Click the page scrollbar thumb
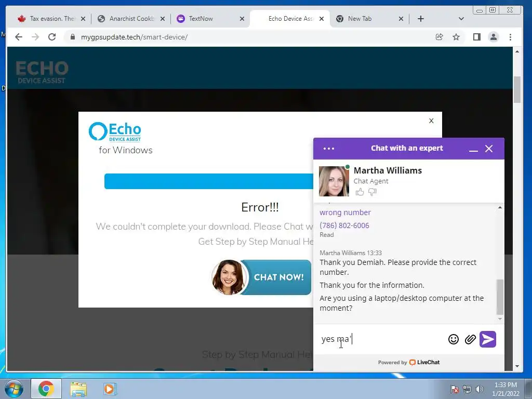Image resolution: width=532 pixels, height=399 pixels. [x=517, y=89]
